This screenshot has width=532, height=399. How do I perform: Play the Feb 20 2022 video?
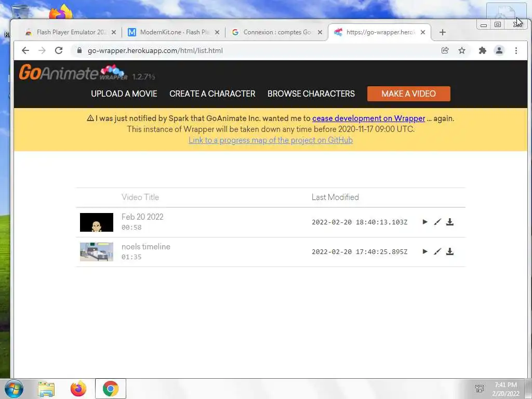[425, 222]
